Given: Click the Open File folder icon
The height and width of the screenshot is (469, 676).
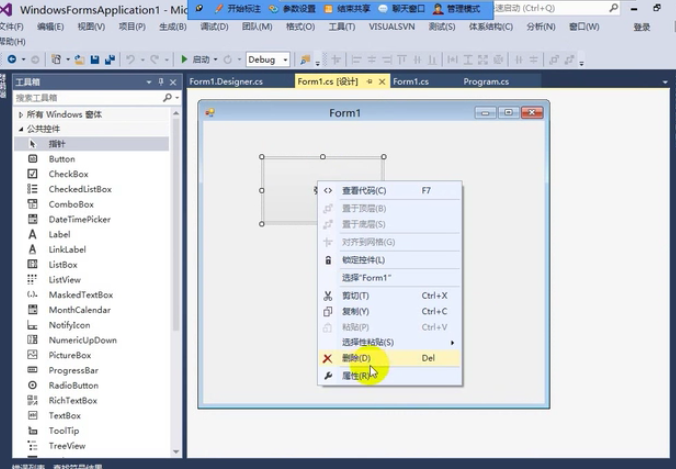Looking at the screenshot, I should tap(79, 59).
